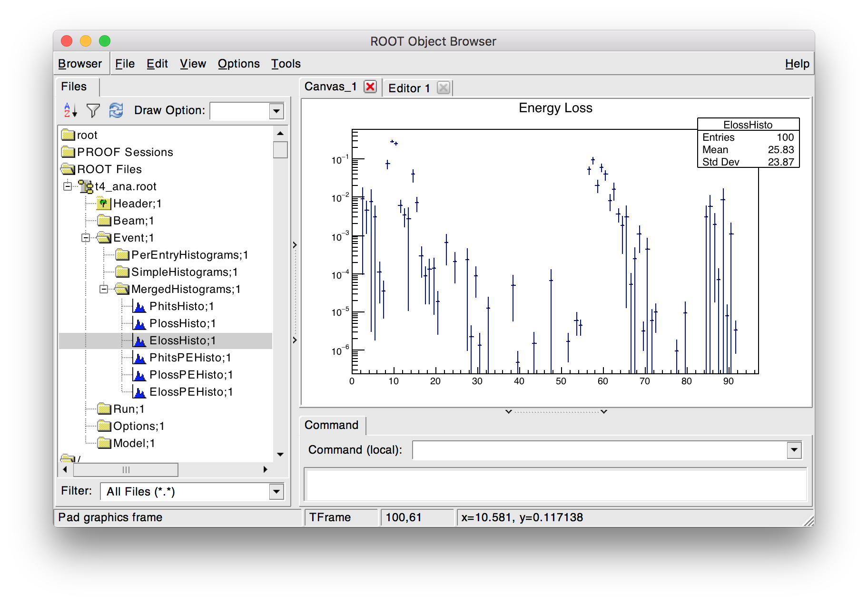
Task: Open the Edit menu
Action: [157, 64]
